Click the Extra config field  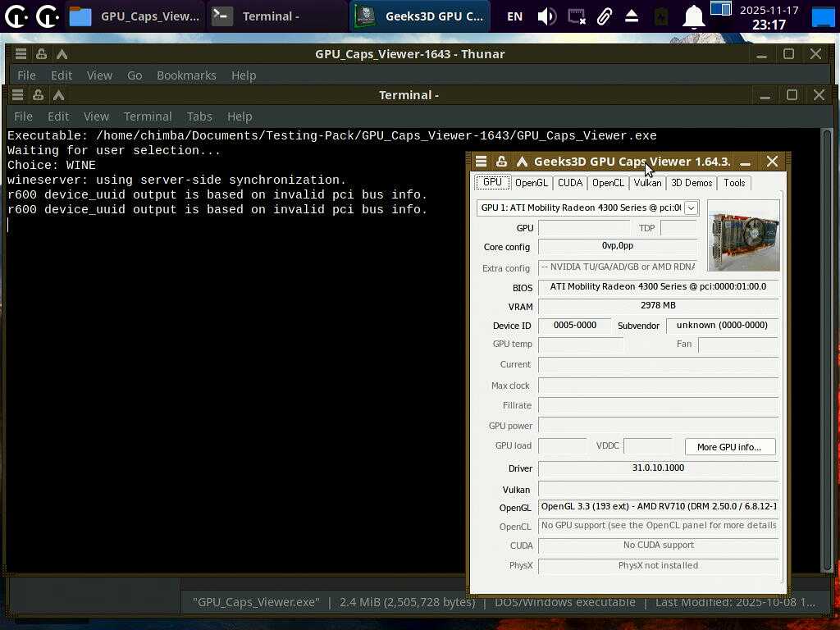[x=618, y=267]
